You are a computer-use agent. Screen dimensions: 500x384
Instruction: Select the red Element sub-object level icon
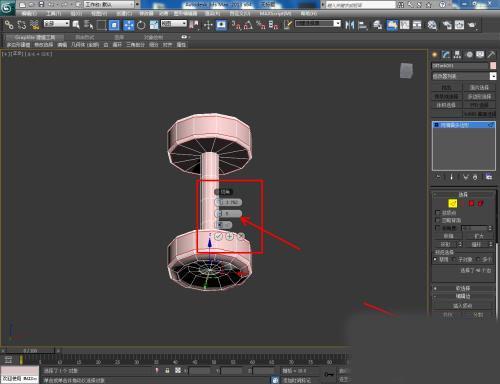480,203
